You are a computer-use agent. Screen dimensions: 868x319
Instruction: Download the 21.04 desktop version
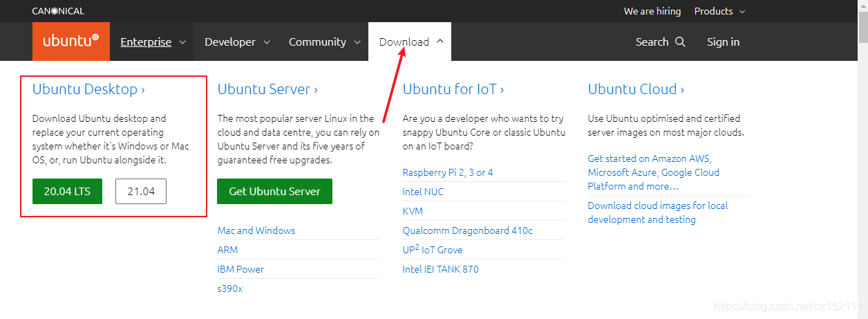[x=141, y=191]
